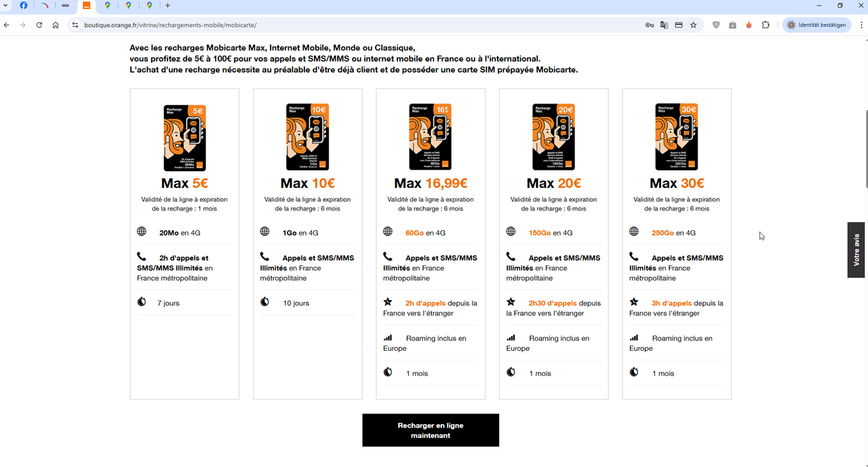Open the Votre avis feedback tab
The width and height of the screenshot is (868, 467).
pyautogui.click(x=857, y=250)
